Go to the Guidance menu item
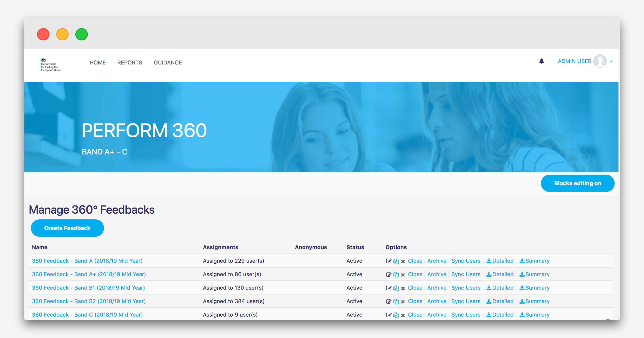 pos(168,62)
